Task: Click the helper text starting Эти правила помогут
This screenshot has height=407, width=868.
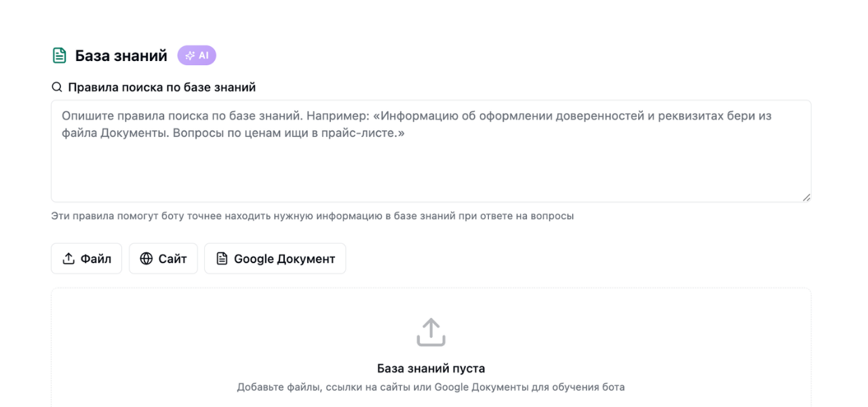Action: tap(312, 216)
